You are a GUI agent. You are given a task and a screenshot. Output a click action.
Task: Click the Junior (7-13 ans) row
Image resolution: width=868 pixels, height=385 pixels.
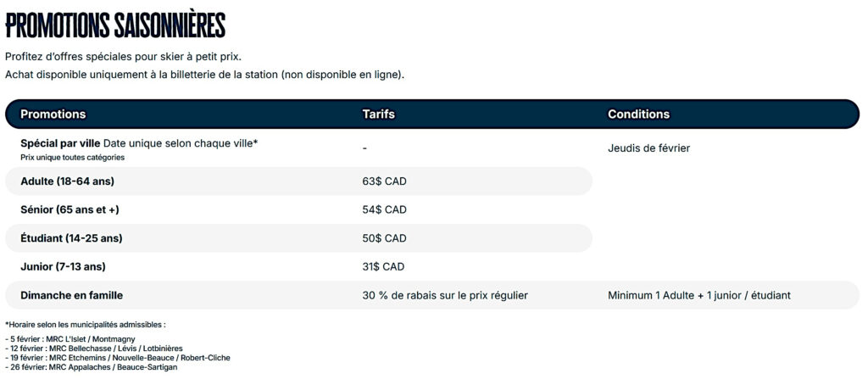pyautogui.click(x=63, y=266)
